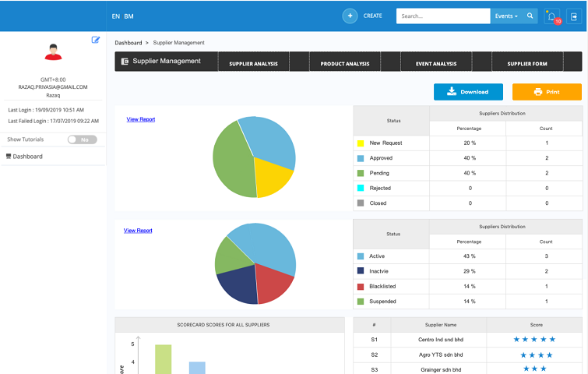Click the orange Print button

[547, 92]
